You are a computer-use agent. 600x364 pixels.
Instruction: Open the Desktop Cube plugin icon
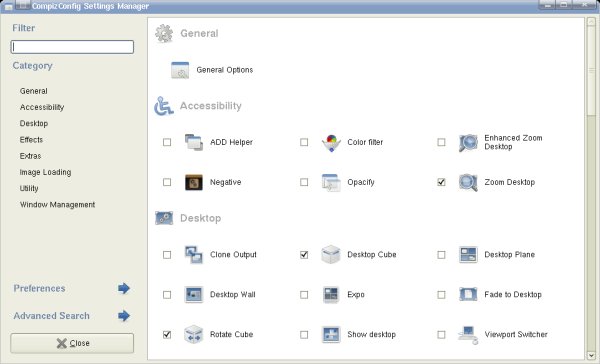[x=331, y=255]
